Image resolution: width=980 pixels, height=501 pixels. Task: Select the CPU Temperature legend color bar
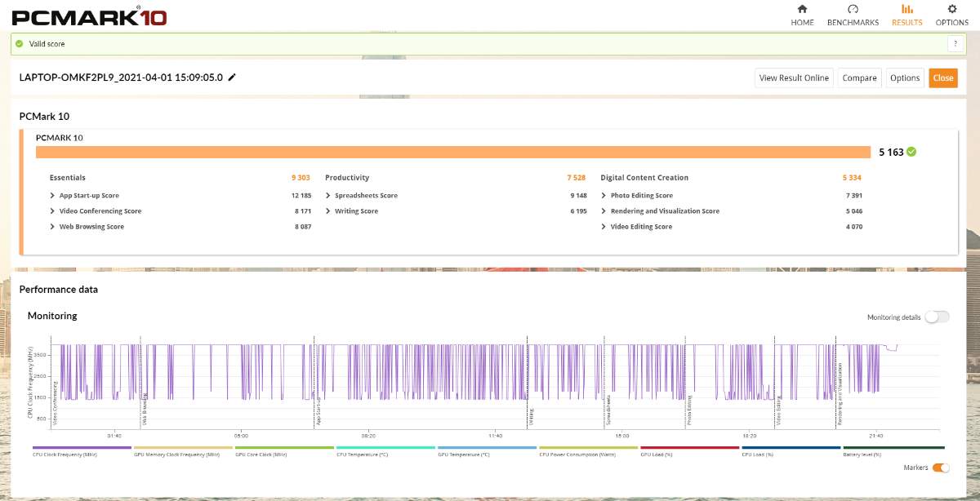pos(385,447)
